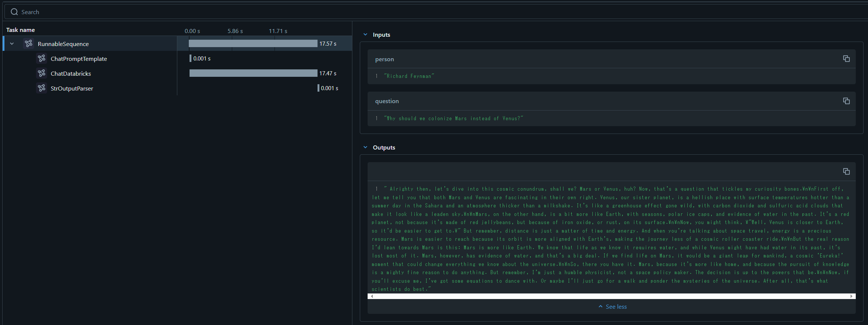
Task: Collapse the Inputs section chevron
Action: pyautogui.click(x=365, y=35)
